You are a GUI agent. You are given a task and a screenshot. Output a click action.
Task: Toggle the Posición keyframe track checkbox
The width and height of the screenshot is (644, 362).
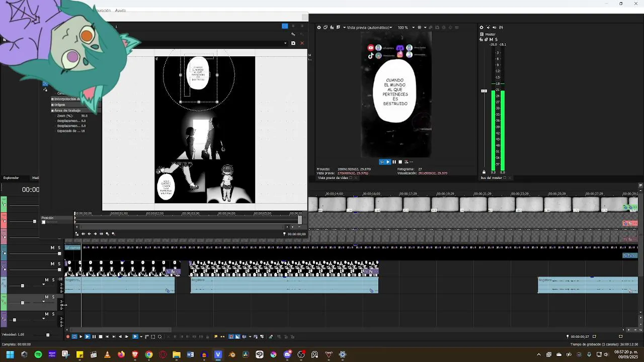(43, 222)
